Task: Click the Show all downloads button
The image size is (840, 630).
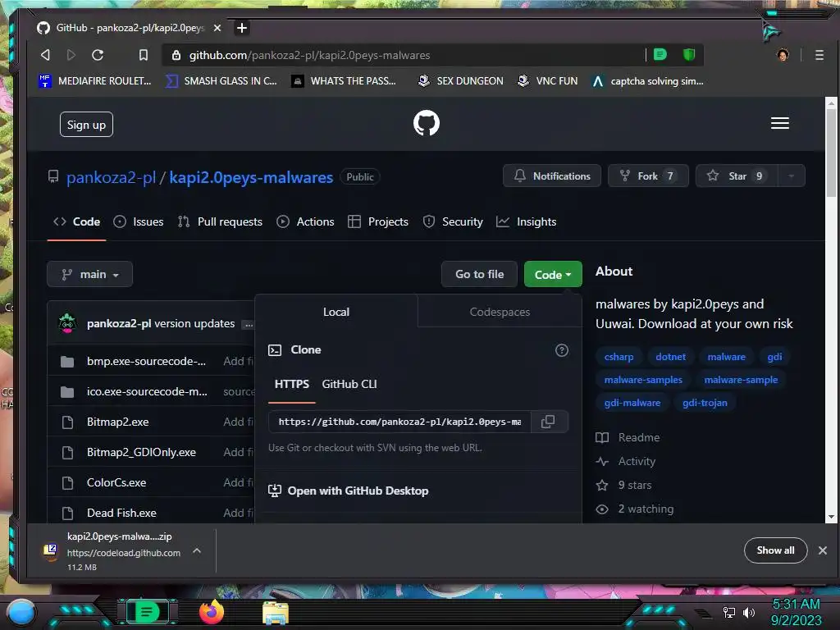Action: click(775, 550)
